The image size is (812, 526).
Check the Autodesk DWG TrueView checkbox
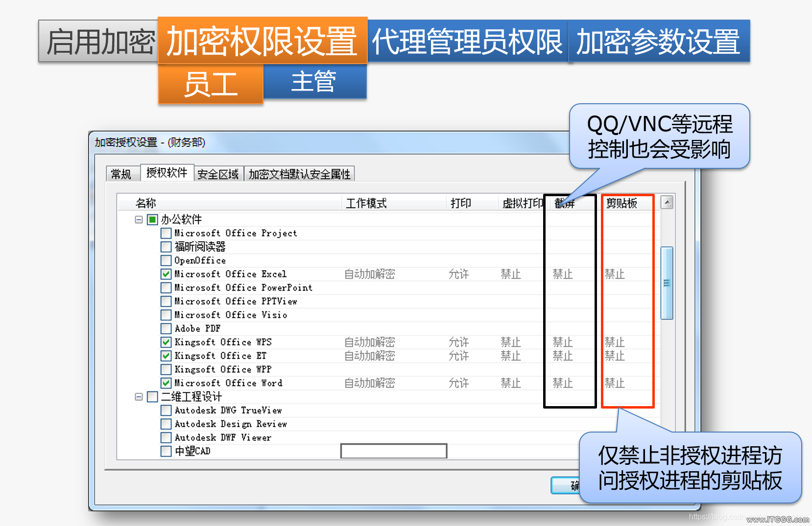click(166, 411)
